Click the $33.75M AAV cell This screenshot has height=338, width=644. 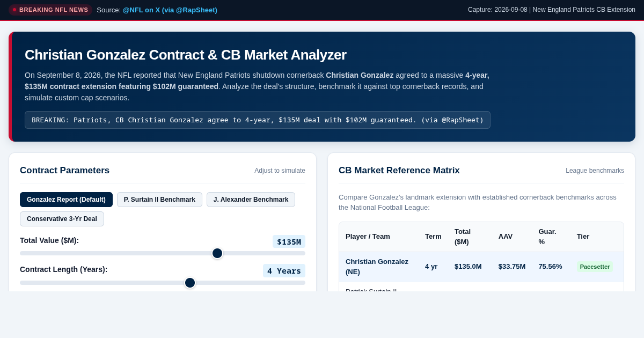512,267
